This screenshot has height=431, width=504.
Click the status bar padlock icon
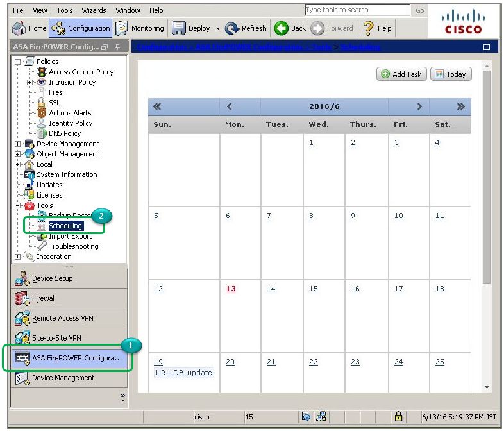(398, 417)
